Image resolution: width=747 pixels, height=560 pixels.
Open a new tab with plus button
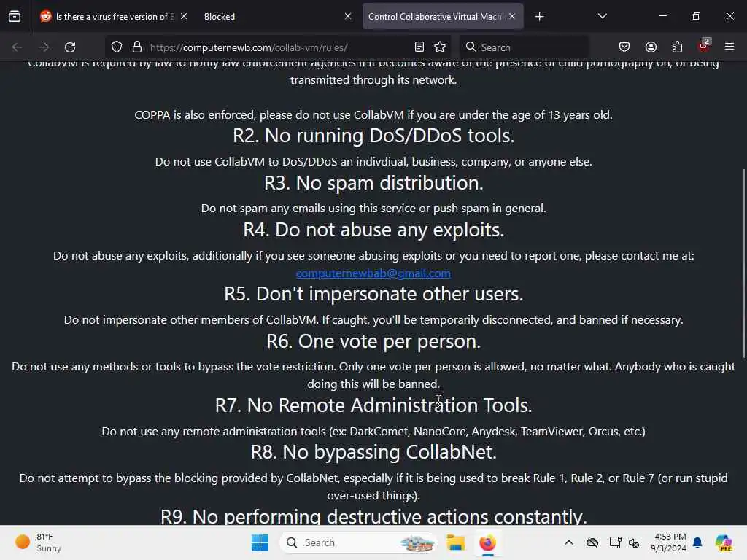coord(539,17)
